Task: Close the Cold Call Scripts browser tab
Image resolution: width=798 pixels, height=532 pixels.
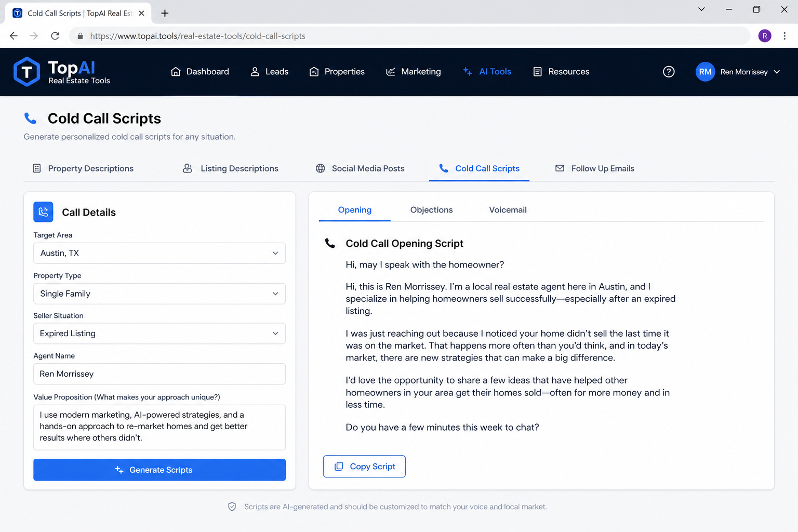Action: tap(141, 13)
